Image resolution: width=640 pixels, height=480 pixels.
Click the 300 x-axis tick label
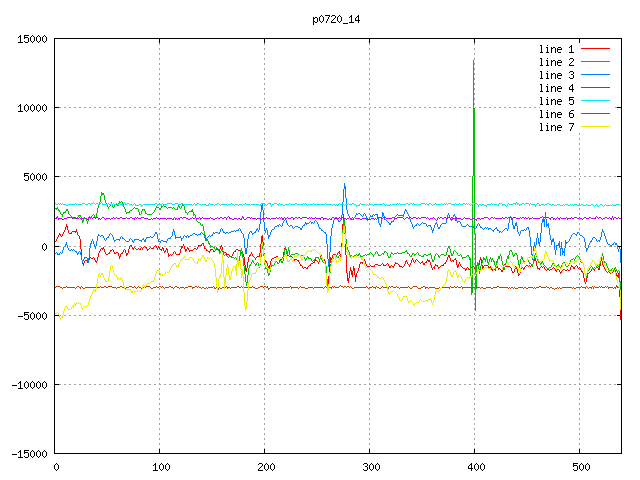coord(370,466)
